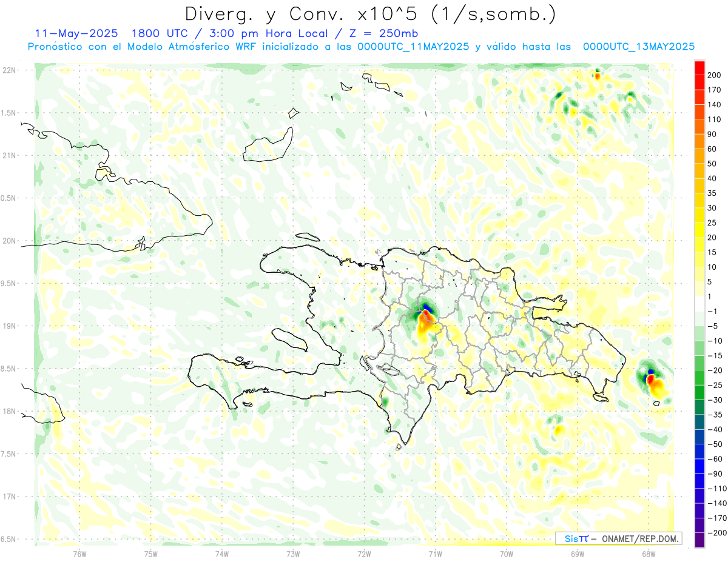The height and width of the screenshot is (562, 728).
Task: Click the colorbar value -40
Action: (715, 429)
